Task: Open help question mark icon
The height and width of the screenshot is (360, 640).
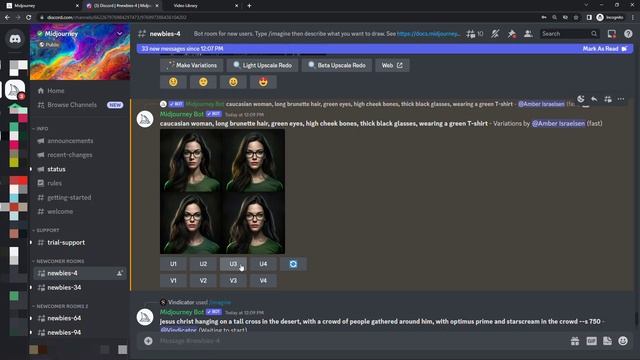Action: [x=628, y=34]
